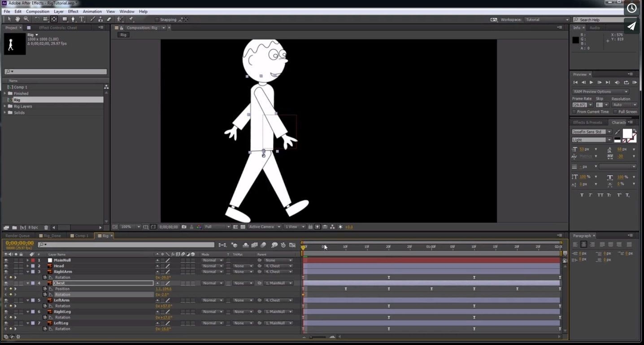The image size is (644, 345).
Task: Open the Composition menu
Action: [x=38, y=11]
